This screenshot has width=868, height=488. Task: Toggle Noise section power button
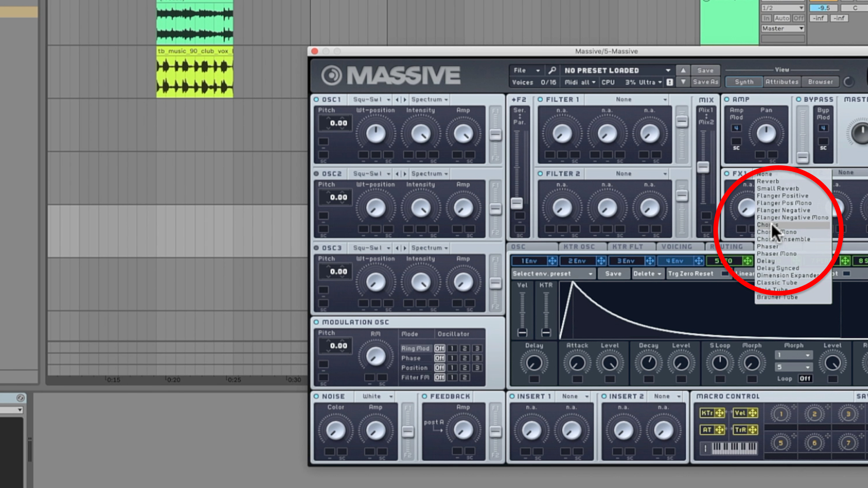316,396
